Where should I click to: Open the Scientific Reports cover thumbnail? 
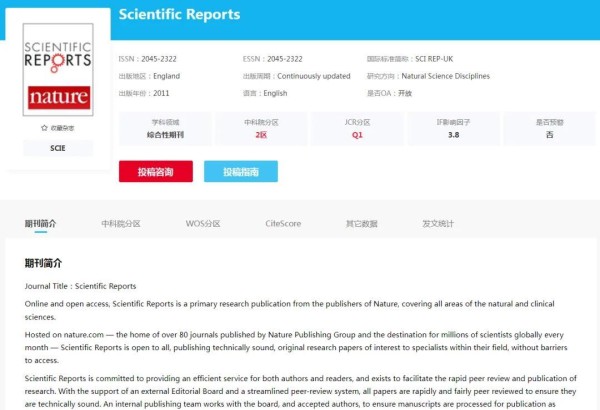pyautogui.click(x=58, y=69)
